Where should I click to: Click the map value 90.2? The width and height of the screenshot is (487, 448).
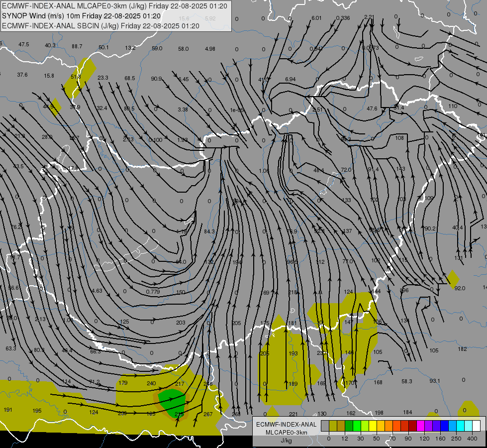point(430,228)
